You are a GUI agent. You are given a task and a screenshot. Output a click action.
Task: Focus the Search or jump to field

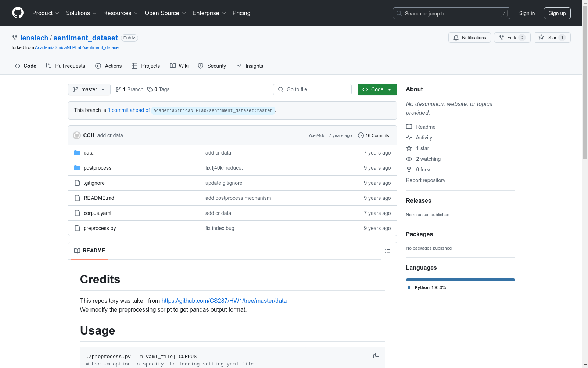(452, 13)
